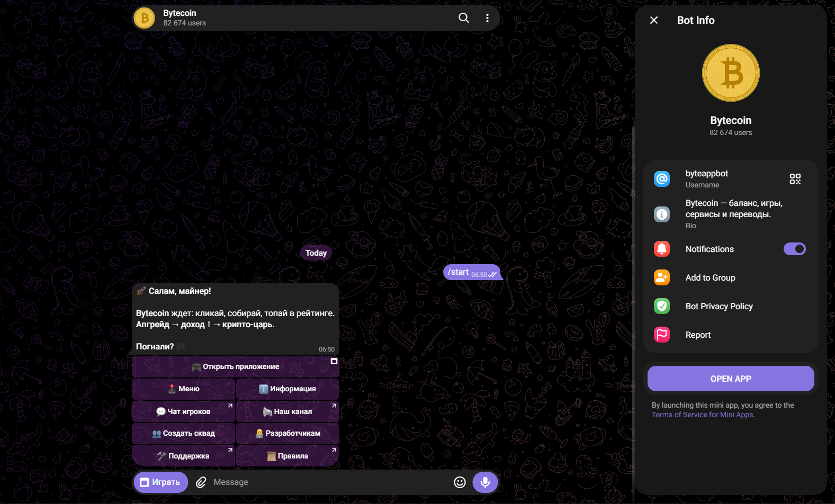835x504 pixels.
Task: Show the QR code for byteappbot username
Action: 795,179
